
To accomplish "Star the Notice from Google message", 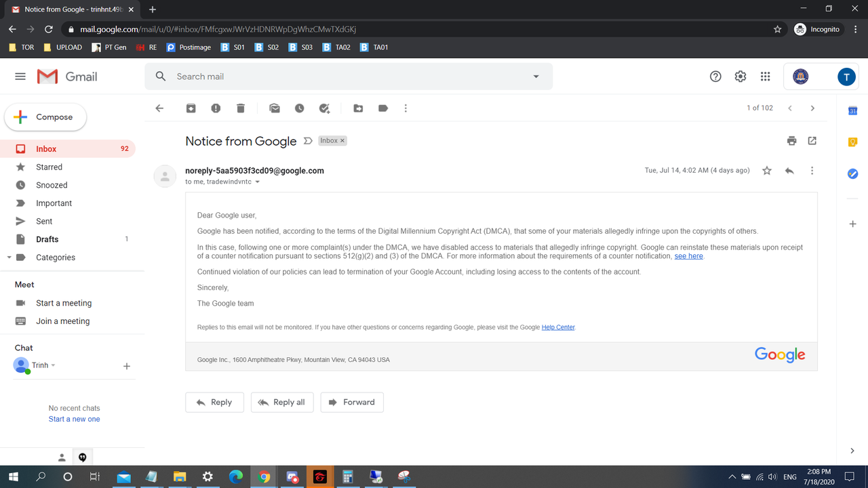I will coord(767,171).
